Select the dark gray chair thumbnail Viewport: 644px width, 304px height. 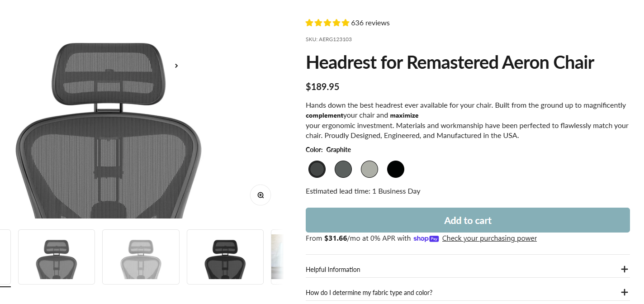pyautogui.click(x=57, y=257)
